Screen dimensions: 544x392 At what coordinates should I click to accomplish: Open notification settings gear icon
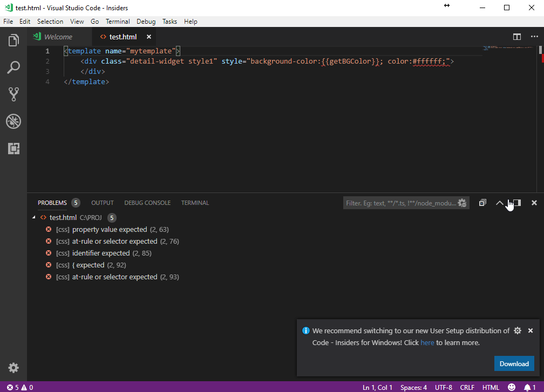(517, 331)
